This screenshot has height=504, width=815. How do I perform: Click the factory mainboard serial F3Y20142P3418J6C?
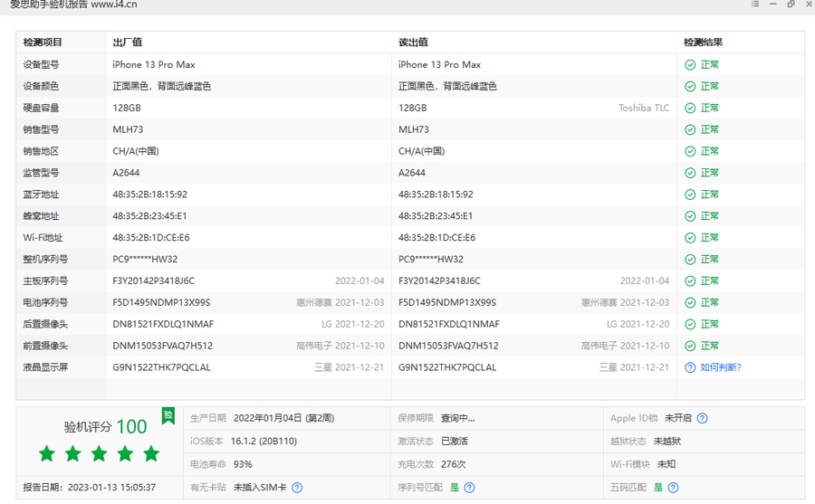click(154, 281)
